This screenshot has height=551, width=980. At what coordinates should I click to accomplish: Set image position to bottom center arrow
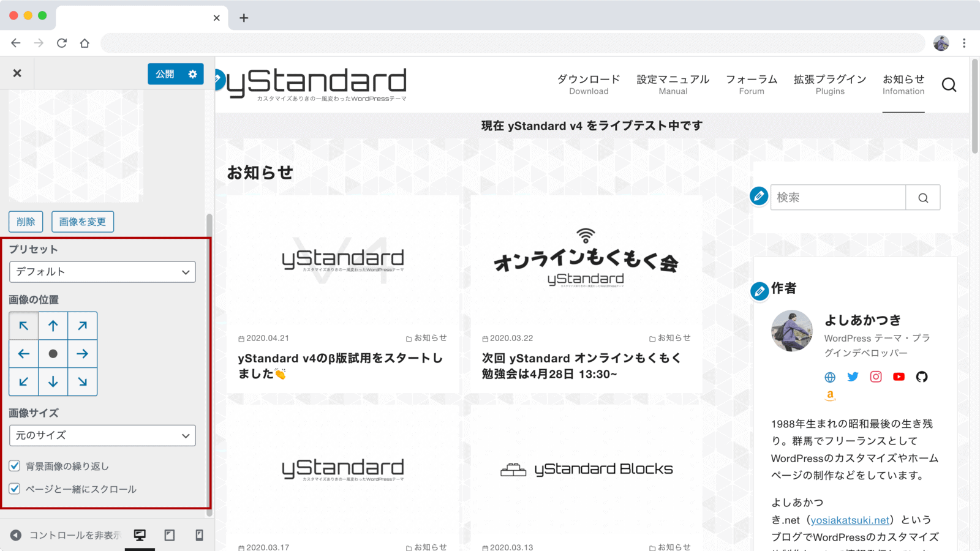pos(53,382)
